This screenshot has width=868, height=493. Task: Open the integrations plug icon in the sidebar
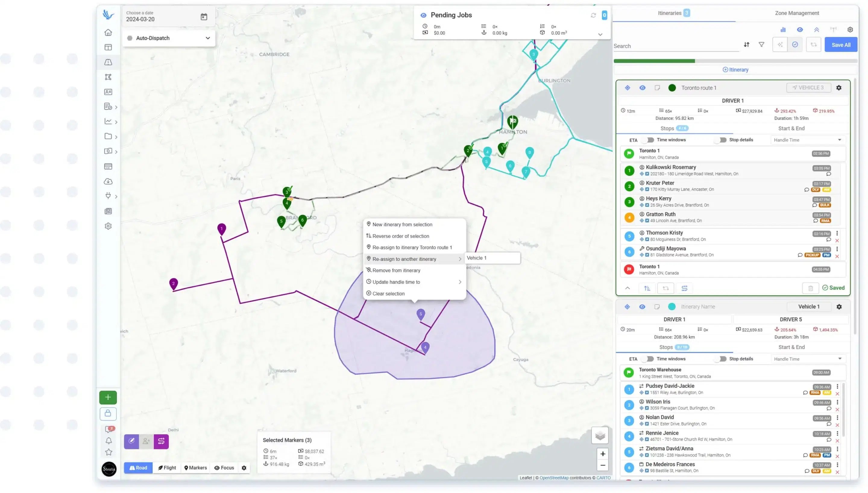[108, 196]
